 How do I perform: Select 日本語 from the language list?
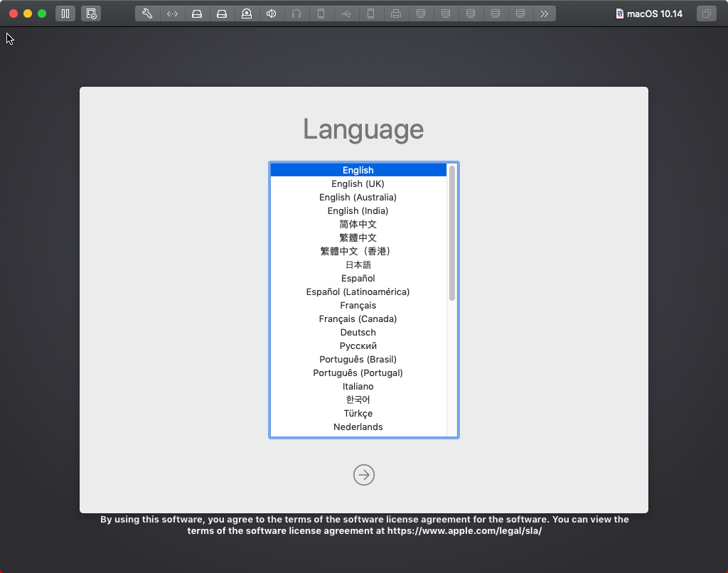click(x=358, y=264)
